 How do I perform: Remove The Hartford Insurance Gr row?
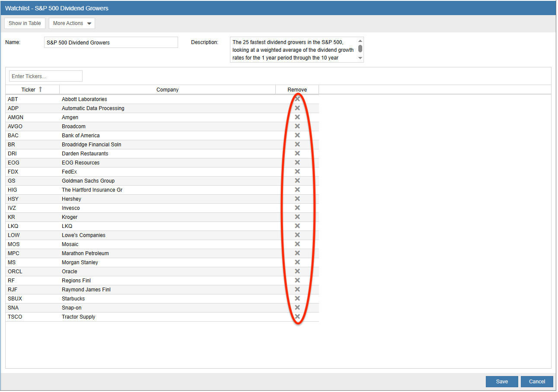297,190
